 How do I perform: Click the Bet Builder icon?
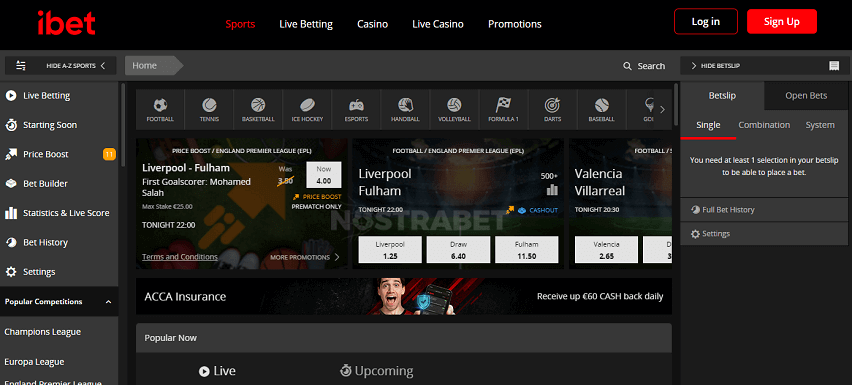click(10, 184)
